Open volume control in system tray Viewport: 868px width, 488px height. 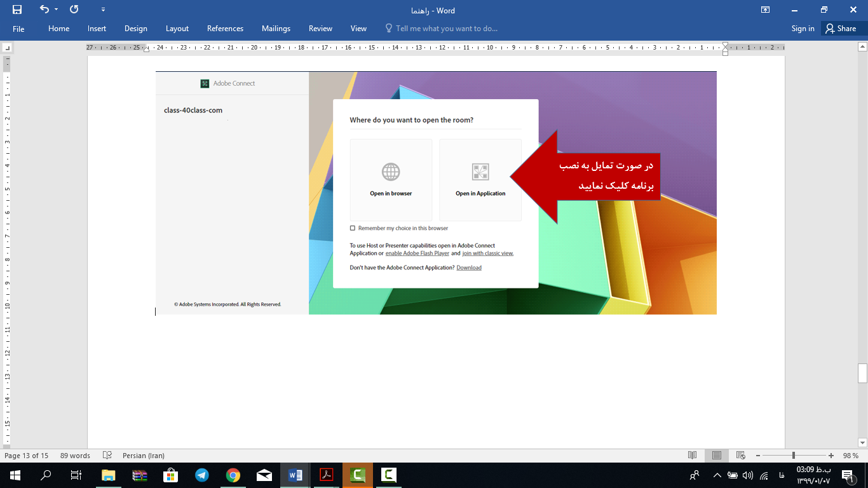click(x=748, y=475)
